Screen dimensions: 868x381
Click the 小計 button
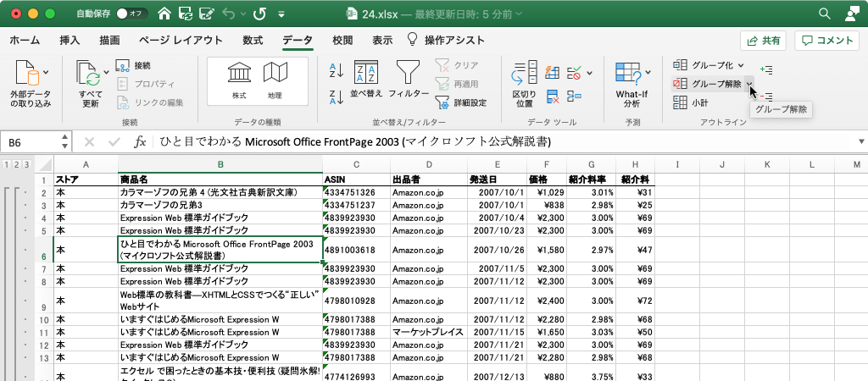pos(691,102)
